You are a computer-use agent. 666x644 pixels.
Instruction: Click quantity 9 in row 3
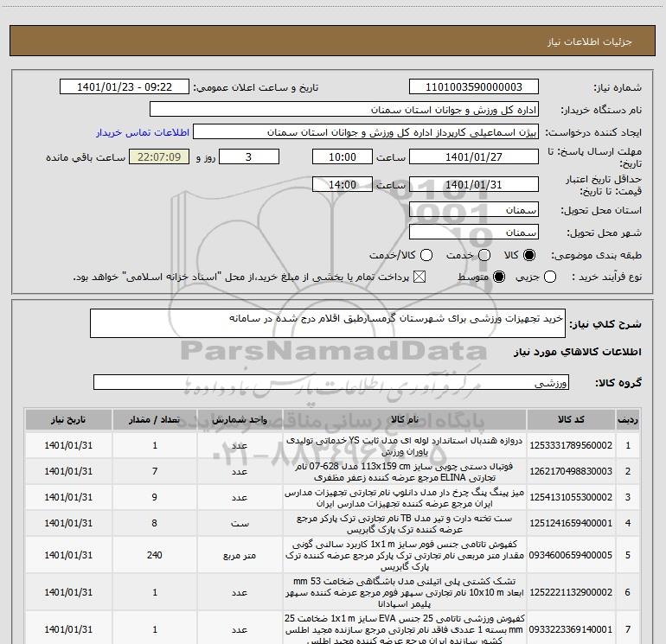[x=155, y=498]
